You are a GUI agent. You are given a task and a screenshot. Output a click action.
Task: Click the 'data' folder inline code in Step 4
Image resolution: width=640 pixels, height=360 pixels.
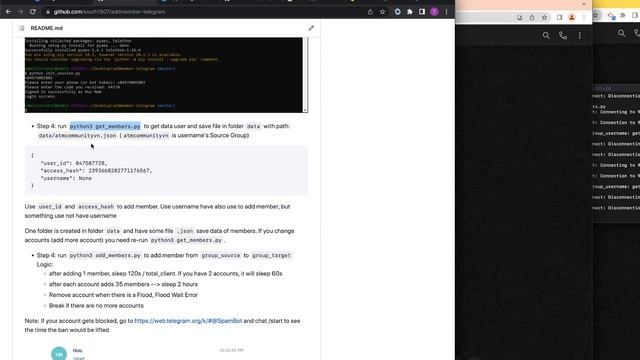click(253, 126)
